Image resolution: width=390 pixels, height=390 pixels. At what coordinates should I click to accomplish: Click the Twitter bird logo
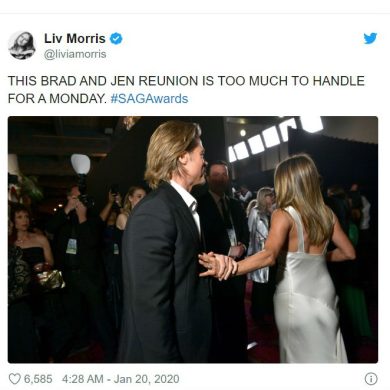(370, 38)
